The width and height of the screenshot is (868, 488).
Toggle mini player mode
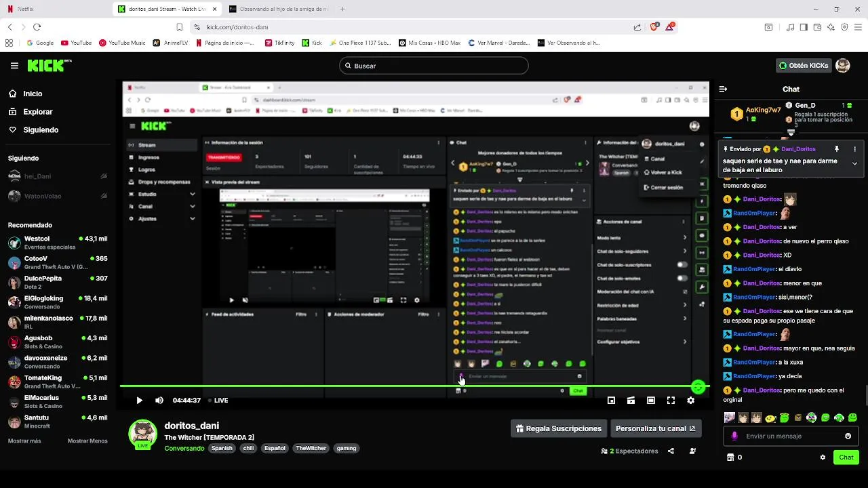[x=611, y=401]
